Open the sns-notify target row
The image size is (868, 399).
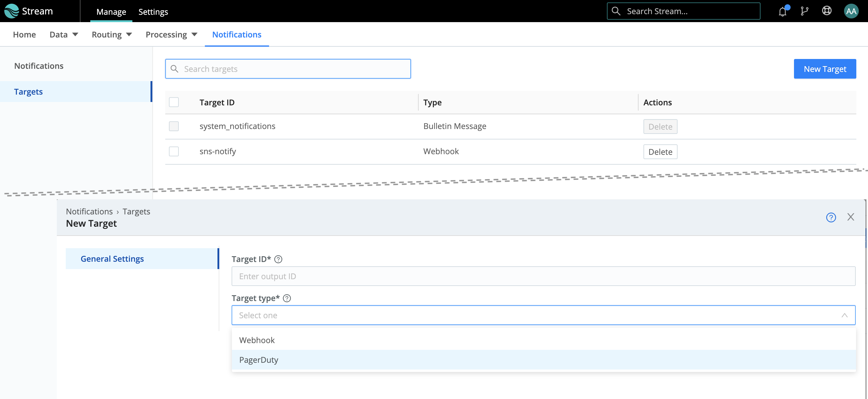click(x=218, y=151)
